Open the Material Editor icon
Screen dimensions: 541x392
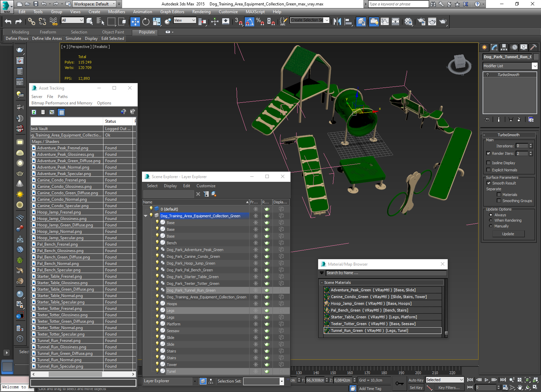408,22
